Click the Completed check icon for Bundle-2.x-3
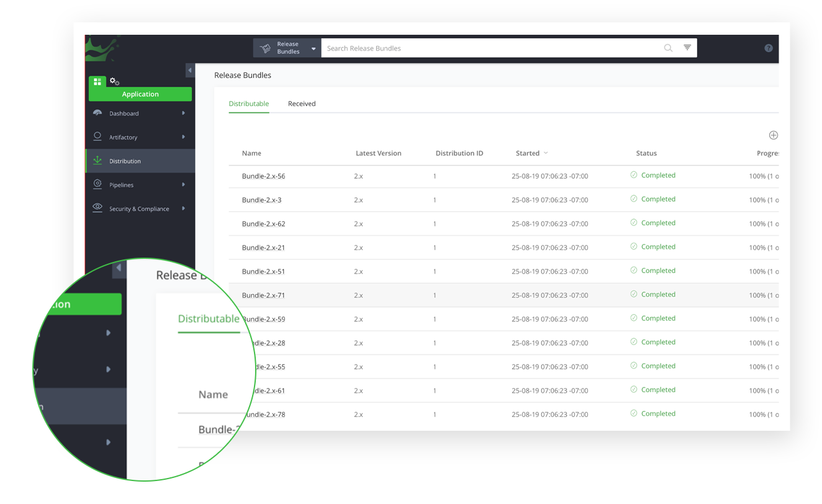This screenshot has width=822, height=504. point(634,199)
